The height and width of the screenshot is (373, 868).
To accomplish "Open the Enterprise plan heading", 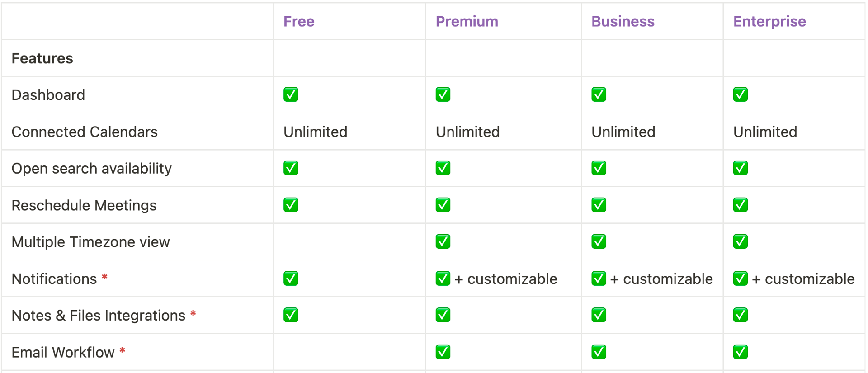I will (x=769, y=22).
